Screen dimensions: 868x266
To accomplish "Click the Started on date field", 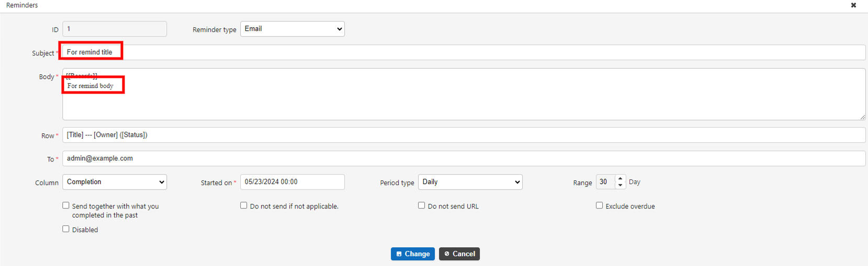I will click(x=292, y=182).
